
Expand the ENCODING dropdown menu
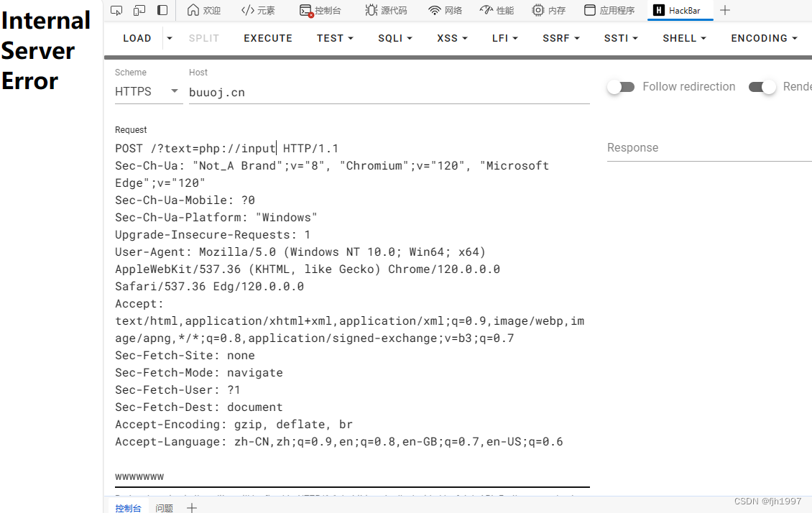point(764,38)
